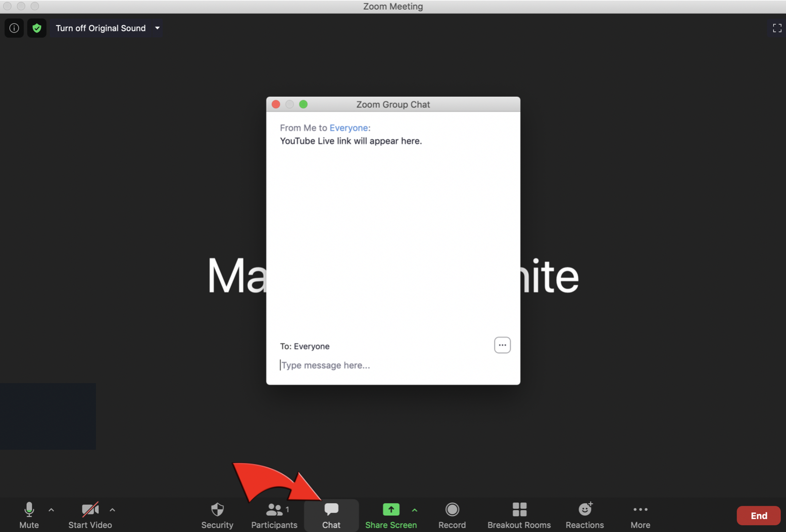Start the video camera
Viewport: 786px width, 532px height.
(x=90, y=515)
